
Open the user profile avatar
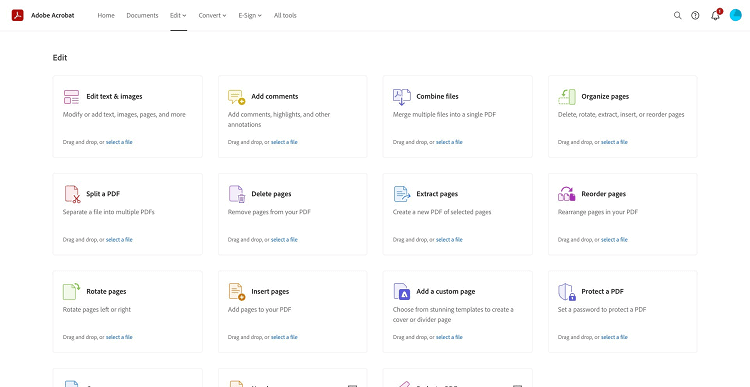(736, 15)
